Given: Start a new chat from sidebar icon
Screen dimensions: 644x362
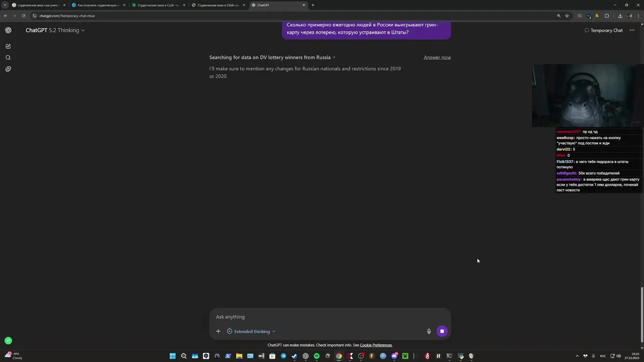Looking at the screenshot, I should pos(8,46).
